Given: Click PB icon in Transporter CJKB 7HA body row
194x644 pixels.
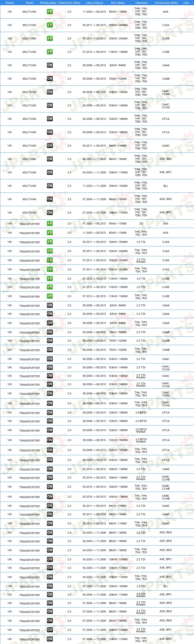Looking at the screenshot, I should point(50,296).
